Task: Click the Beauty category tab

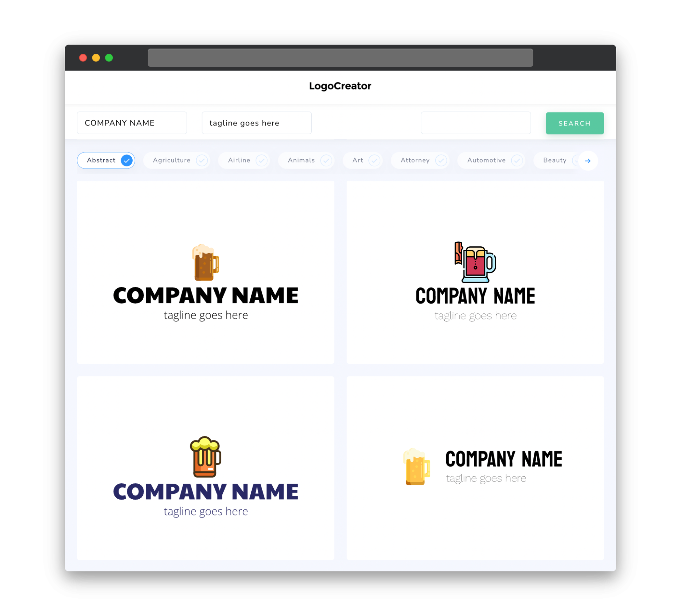Action: click(554, 160)
